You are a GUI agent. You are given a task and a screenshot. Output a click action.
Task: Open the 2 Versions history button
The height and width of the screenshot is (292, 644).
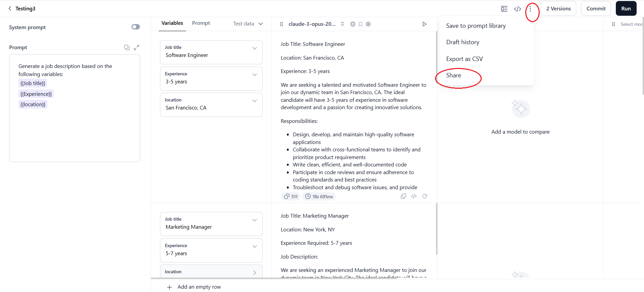(x=558, y=9)
